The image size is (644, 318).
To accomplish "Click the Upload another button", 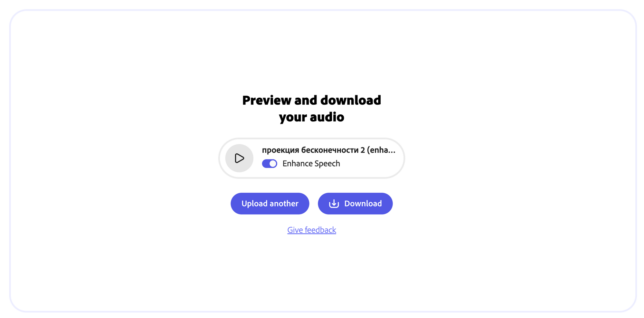I will pos(270,204).
